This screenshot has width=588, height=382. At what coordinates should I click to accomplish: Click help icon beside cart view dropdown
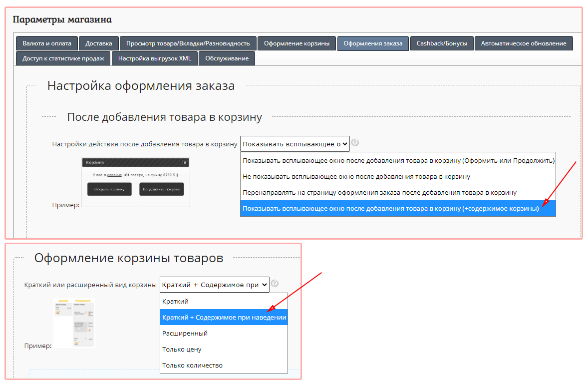pos(275,283)
